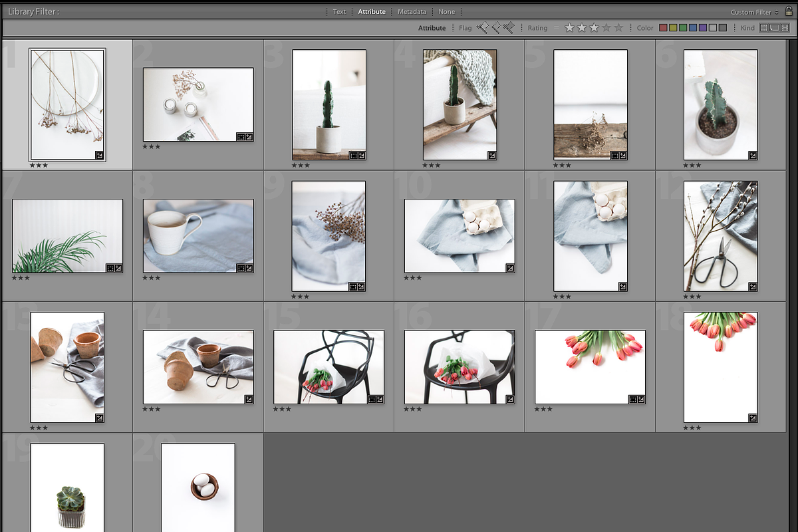Screen dimensions: 798x532
Task: Select the eggs in wooden bowl thumbnail
Action: tap(198, 487)
